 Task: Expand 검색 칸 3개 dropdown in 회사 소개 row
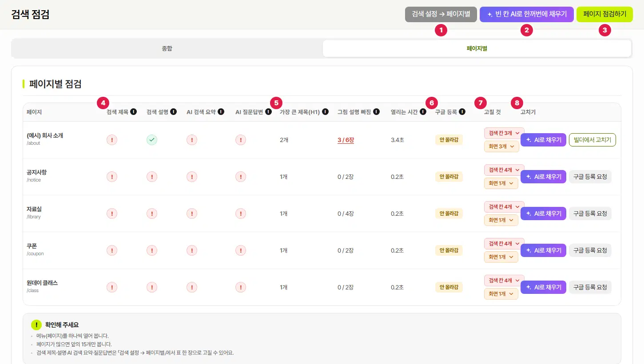504,133
